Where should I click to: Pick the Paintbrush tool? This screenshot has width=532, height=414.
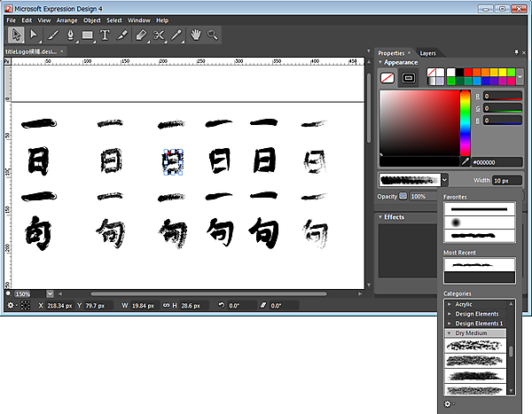tap(52, 35)
